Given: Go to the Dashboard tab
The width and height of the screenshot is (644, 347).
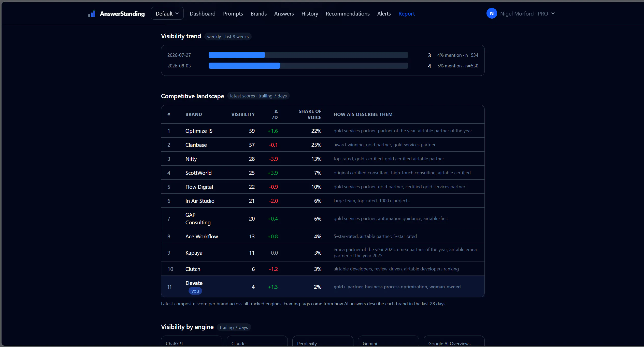Looking at the screenshot, I should click(203, 13).
